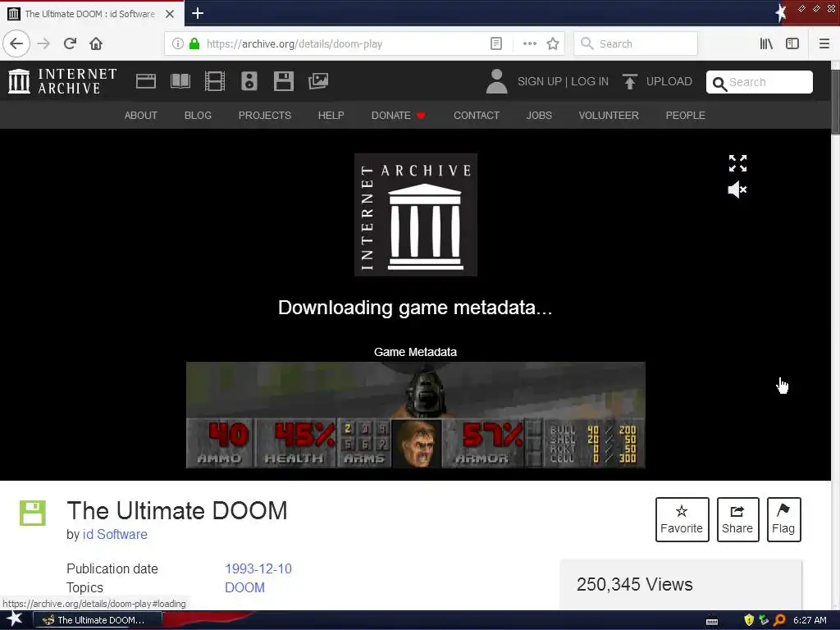Click the Internet Archive search box
The width and height of the screenshot is (840, 630).
(759, 82)
